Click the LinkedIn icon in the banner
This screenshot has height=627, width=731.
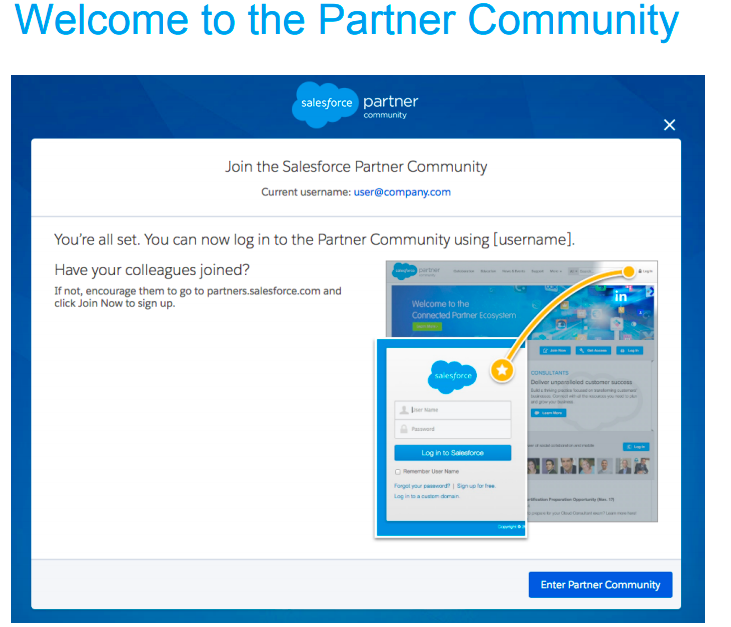(621, 297)
